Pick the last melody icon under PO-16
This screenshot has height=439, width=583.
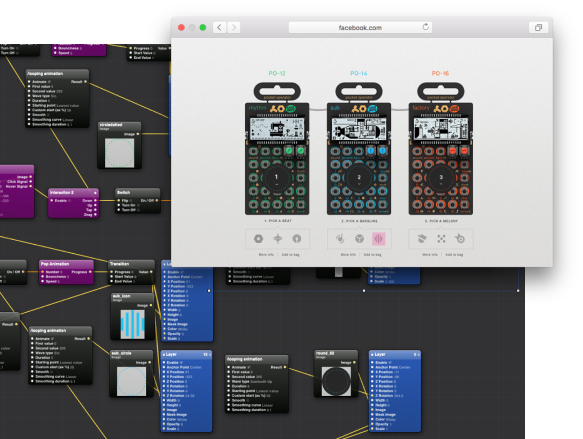(x=460, y=239)
